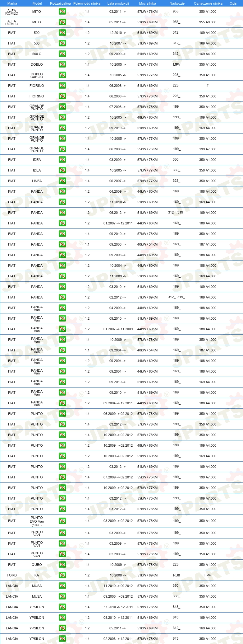Click fuel icon in Lancia Ypsilon 08.2010 row

(62, 618)
